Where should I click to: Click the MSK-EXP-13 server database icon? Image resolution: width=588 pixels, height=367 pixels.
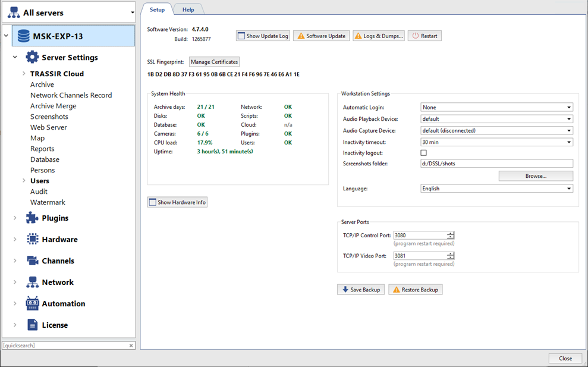[x=23, y=36]
